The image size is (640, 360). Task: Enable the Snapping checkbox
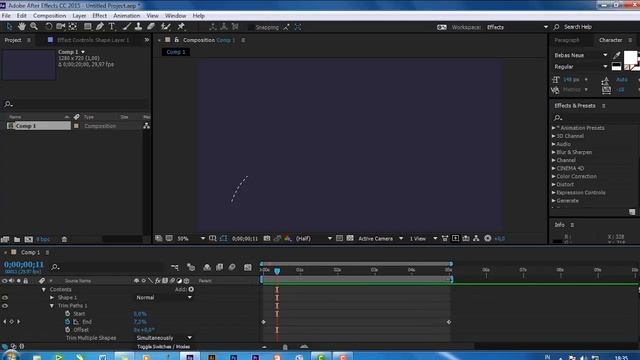click(250, 27)
